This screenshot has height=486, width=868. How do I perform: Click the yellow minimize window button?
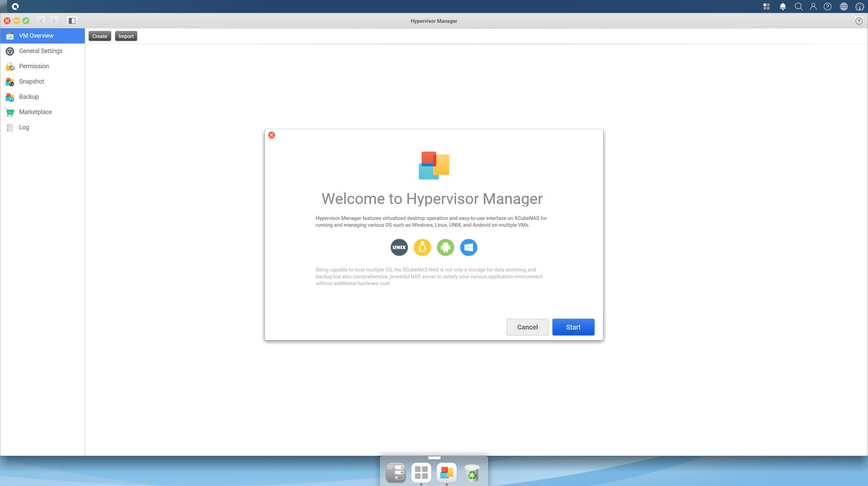point(17,21)
